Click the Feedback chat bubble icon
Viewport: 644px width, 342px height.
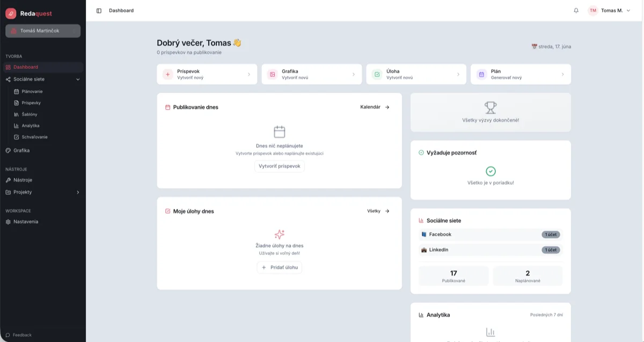click(8, 335)
